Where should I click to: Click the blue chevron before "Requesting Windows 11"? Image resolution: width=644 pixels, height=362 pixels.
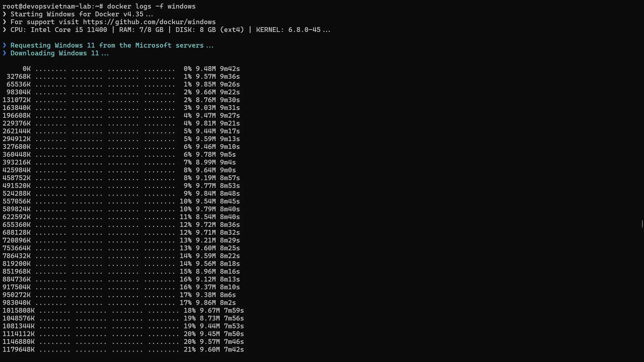(x=4, y=45)
